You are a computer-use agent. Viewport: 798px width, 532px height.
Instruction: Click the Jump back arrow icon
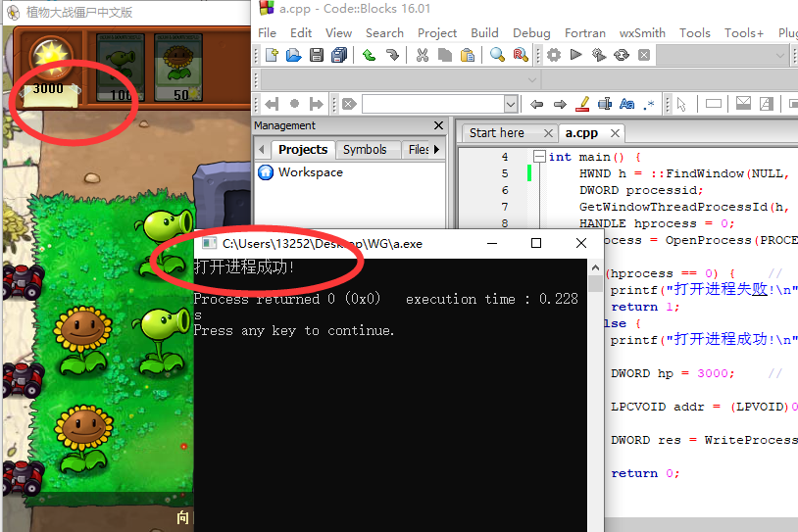[x=536, y=104]
